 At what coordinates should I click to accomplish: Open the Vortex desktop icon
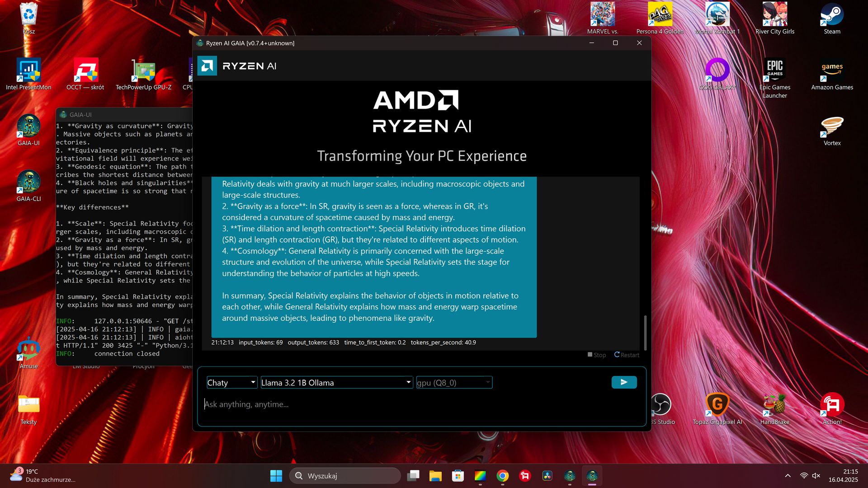[832, 130]
